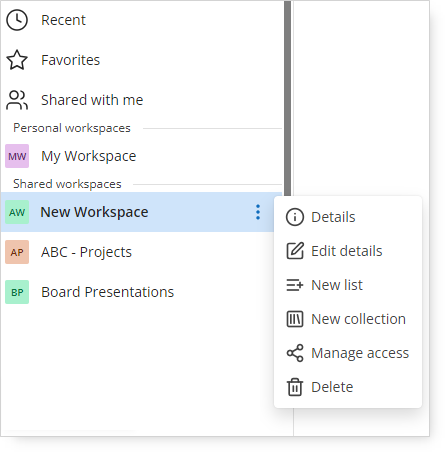Select the MW My Workspace avatar
Image resolution: width=445 pixels, height=452 pixels.
coord(17,156)
